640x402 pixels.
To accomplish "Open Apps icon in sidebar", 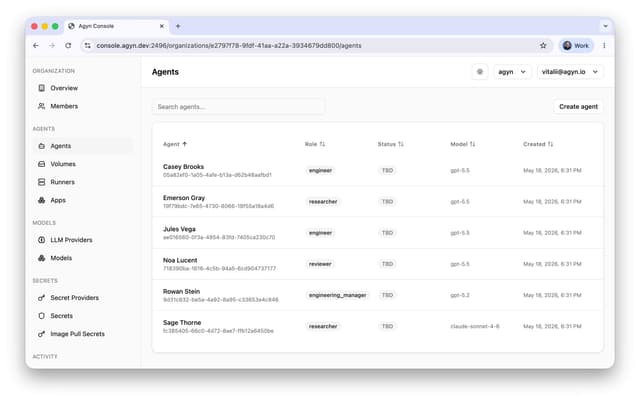I will [x=42, y=200].
